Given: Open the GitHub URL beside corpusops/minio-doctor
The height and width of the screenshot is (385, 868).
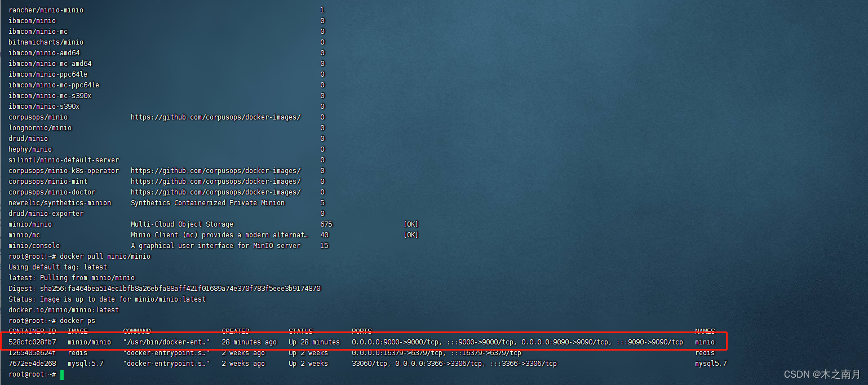Looking at the screenshot, I should (216, 192).
